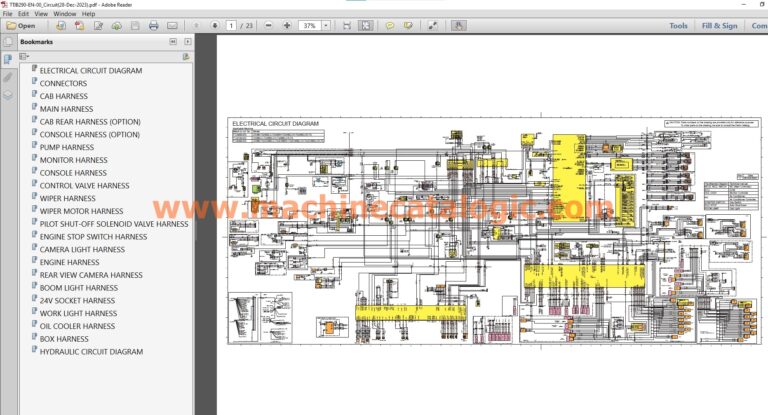
Task: Go to previous page with up arrow
Action: tap(196, 25)
